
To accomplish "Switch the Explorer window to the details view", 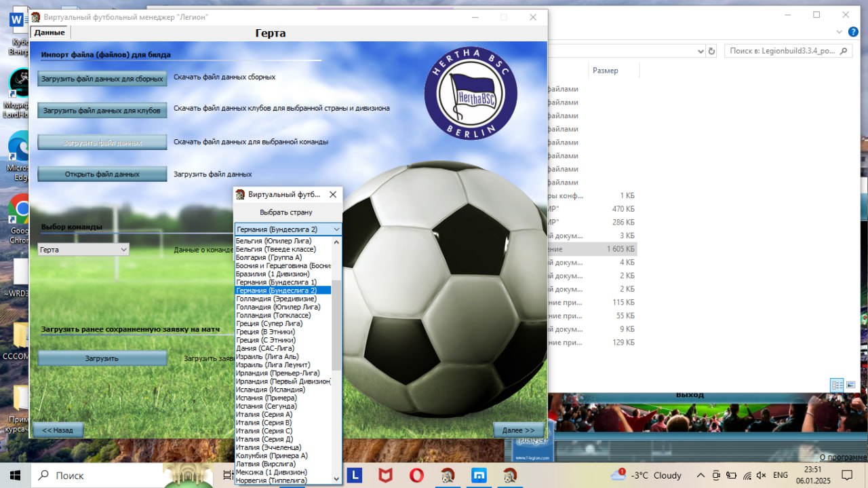I will pyautogui.click(x=837, y=385).
